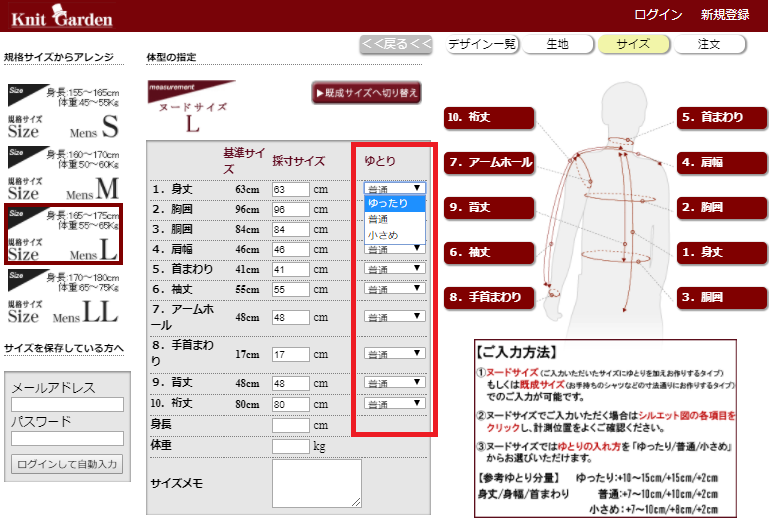
Task: Click the 袖丈 measurement input field
Action: tap(291, 289)
